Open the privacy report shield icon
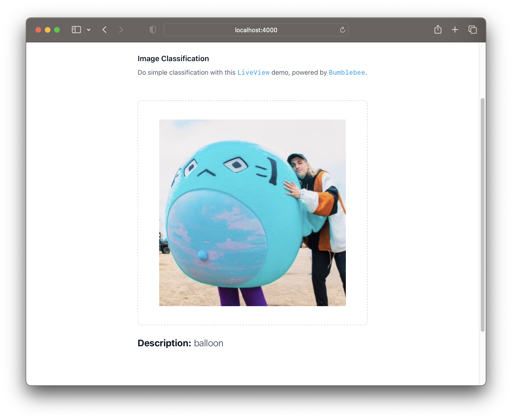The image size is (512, 420). click(x=153, y=30)
